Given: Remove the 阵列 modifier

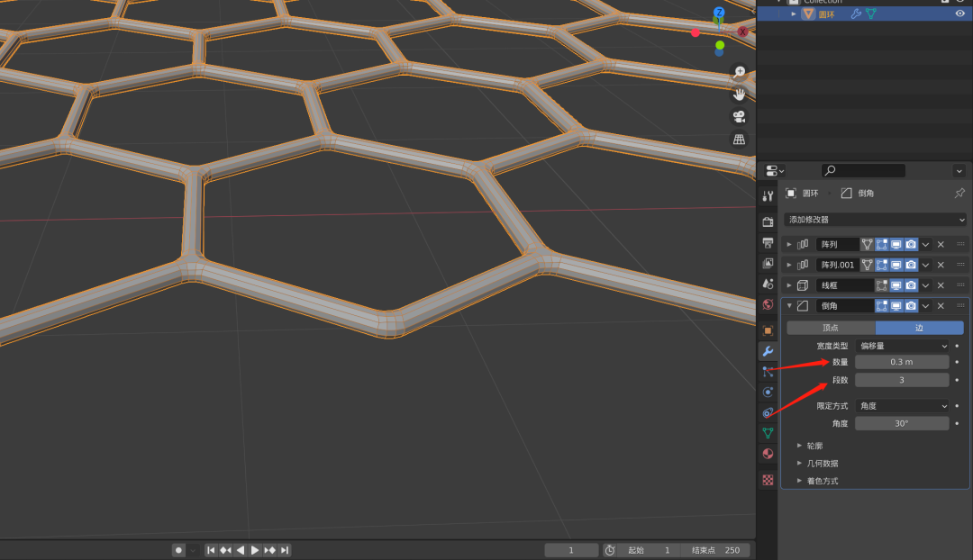Looking at the screenshot, I should tap(941, 244).
